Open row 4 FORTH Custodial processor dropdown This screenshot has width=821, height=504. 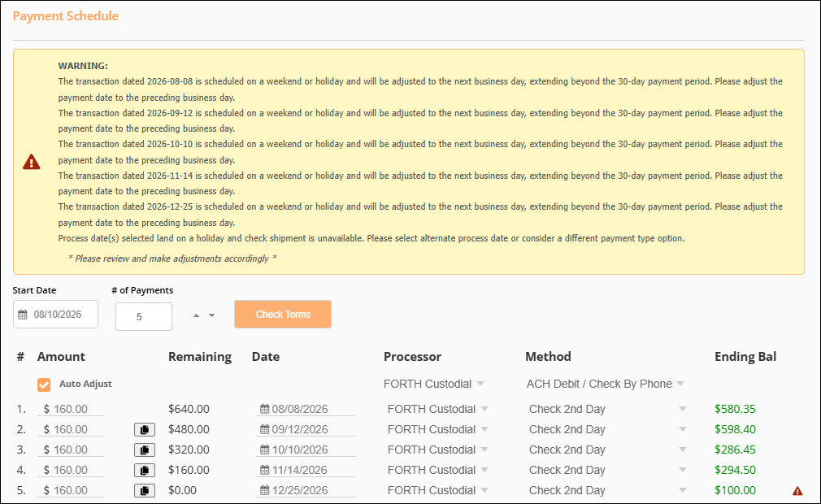pos(437,470)
